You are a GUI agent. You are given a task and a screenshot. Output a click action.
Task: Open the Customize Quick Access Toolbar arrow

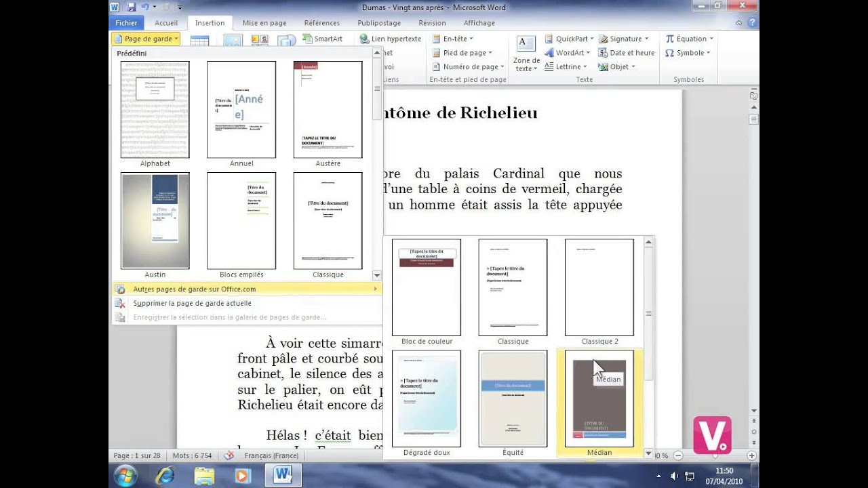181,7
